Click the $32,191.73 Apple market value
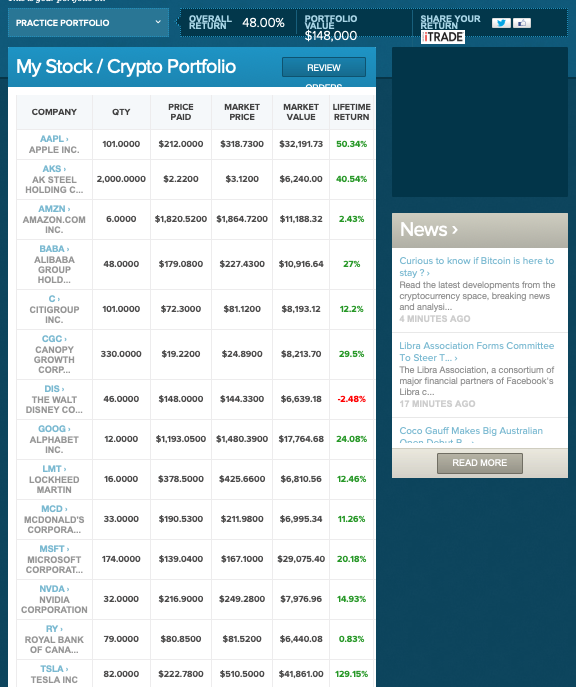The image size is (576, 687). [x=301, y=144]
